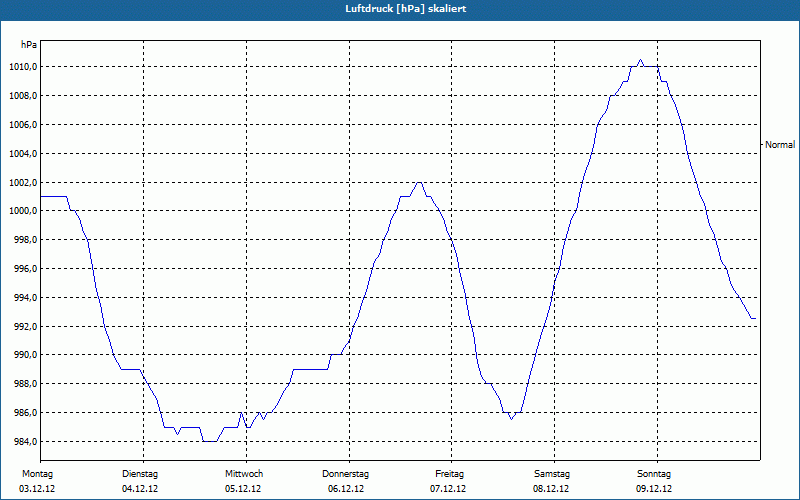
Task: Click the date 03.12.12
Action: (x=37, y=489)
